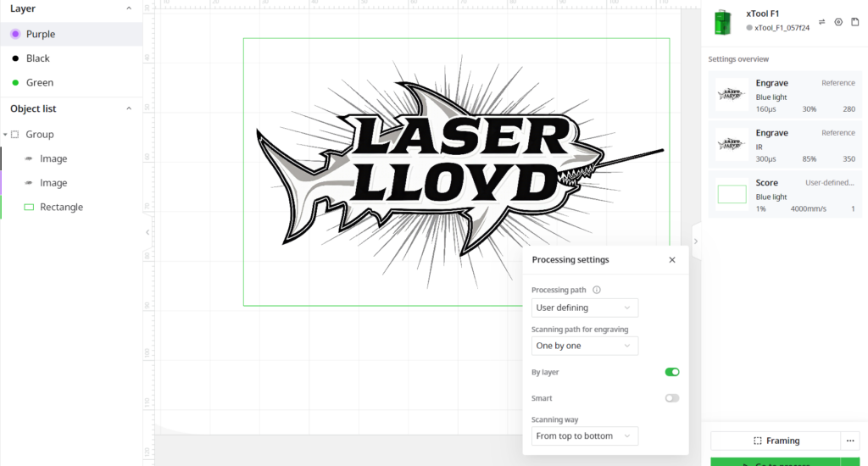Select the Rectangle object
This screenshot has width=868, height=466.
[71, 207]
